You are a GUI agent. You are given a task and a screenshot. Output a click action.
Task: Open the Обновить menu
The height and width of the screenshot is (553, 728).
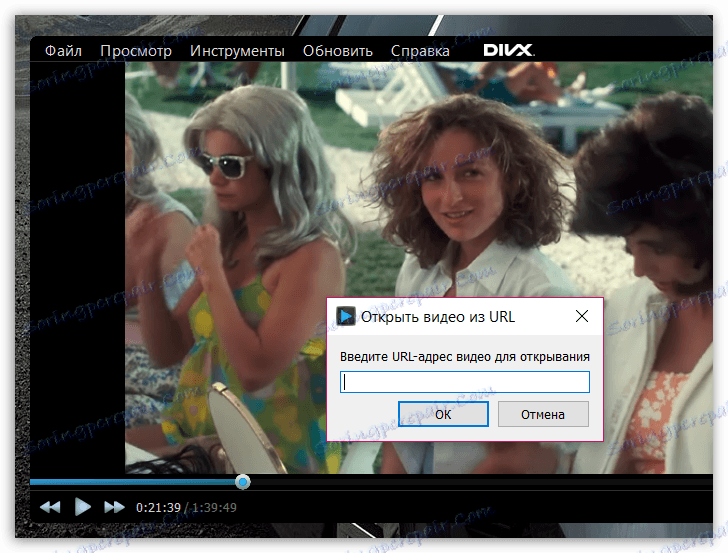[x=338, y=51]
